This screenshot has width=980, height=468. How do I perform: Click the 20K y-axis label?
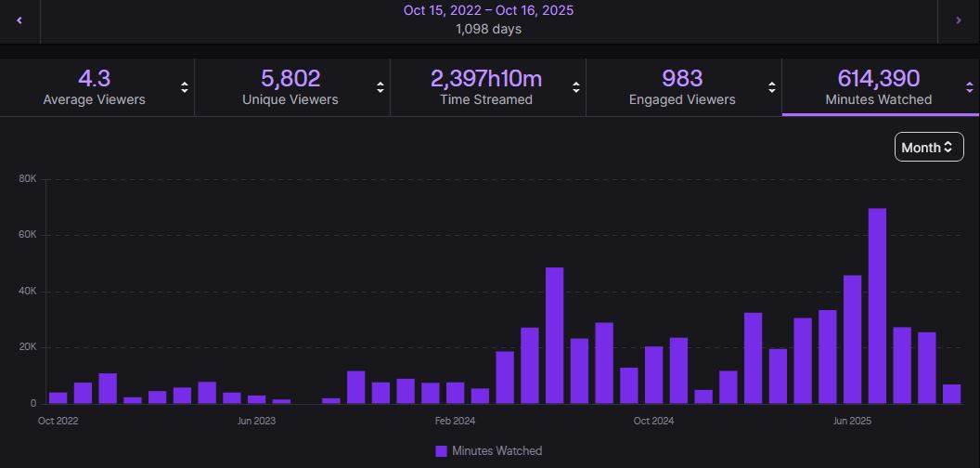[28, 347]
